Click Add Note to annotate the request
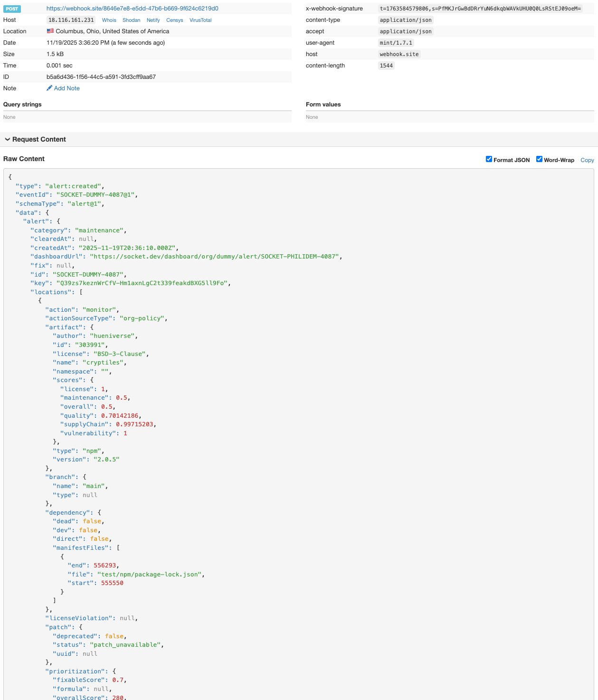This screenshot has height=700, width=598. [x=66, y=88]
